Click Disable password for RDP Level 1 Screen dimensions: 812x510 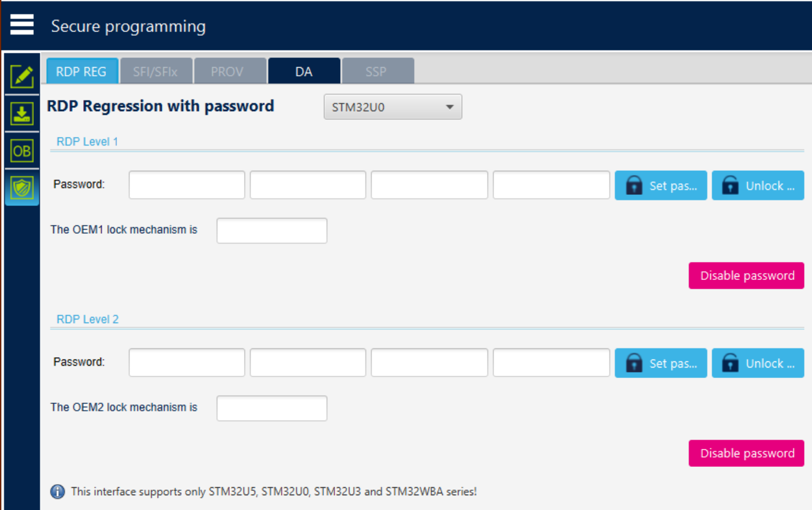pos(746,275)
